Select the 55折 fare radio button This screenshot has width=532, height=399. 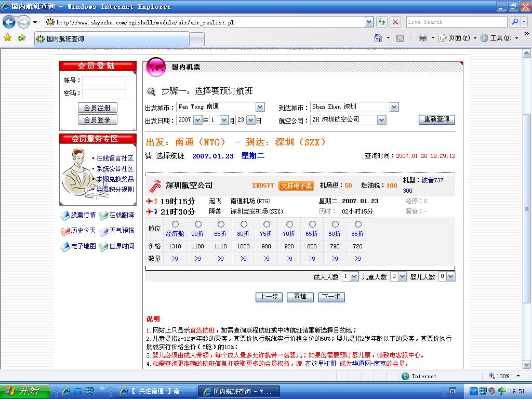[358, 224]
